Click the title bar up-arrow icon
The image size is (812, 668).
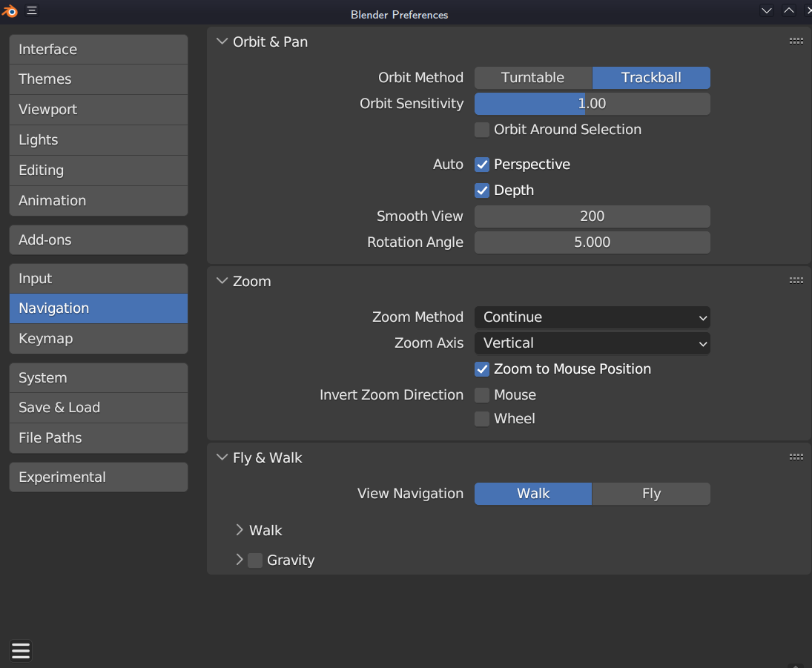pyautogui.click(x=789, y=10)
